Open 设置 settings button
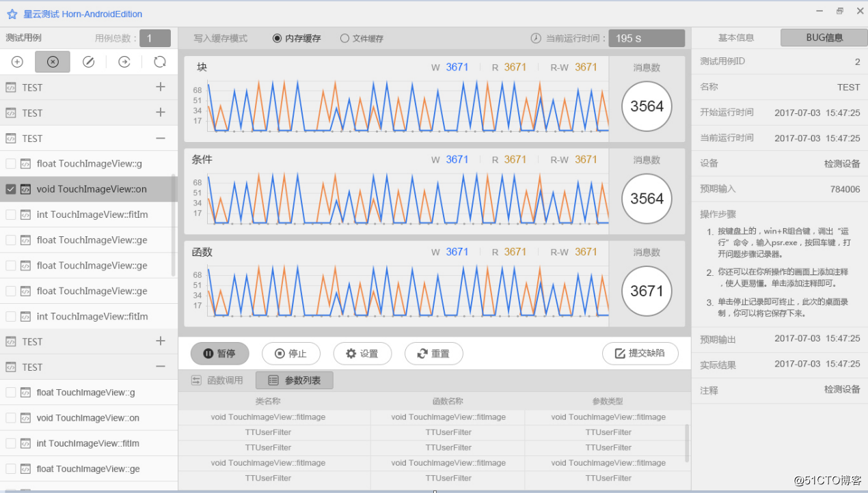 362,353
